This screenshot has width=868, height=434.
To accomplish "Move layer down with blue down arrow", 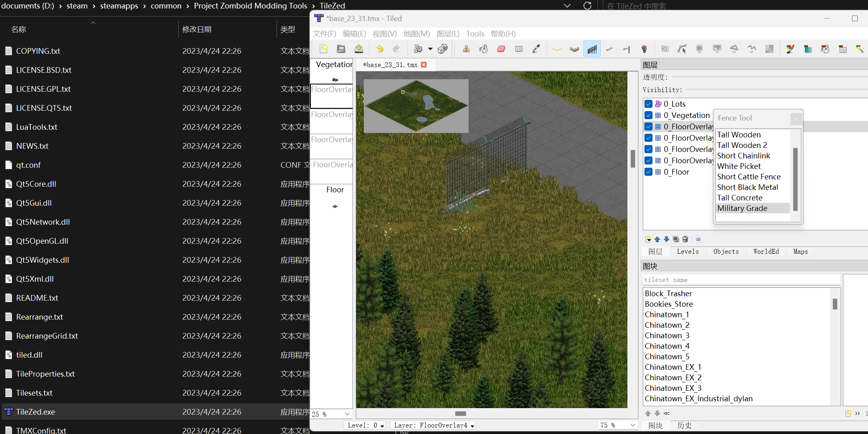I will point(666,239).
